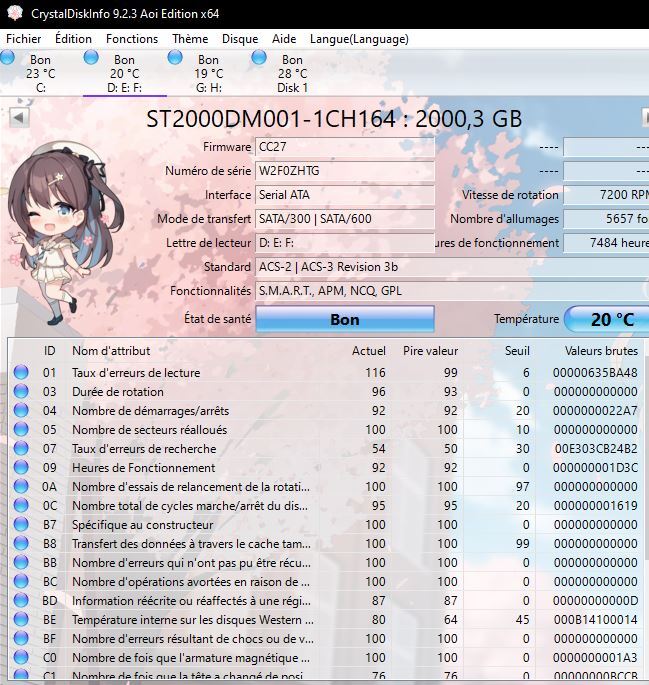Click the Interface field Serial ATA
This screenshot has width=649, height=685.
click(345, 195)
